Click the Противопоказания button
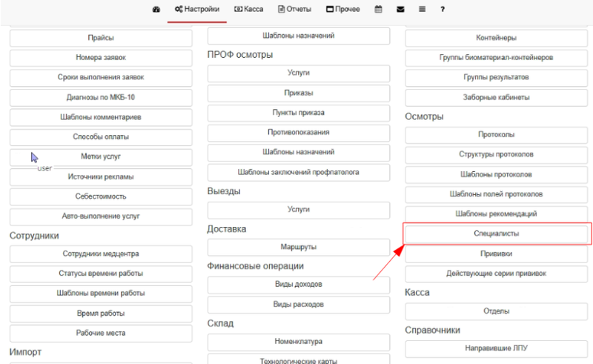Image resolution: width=593 pixels, height=364 pixels. 298,132
